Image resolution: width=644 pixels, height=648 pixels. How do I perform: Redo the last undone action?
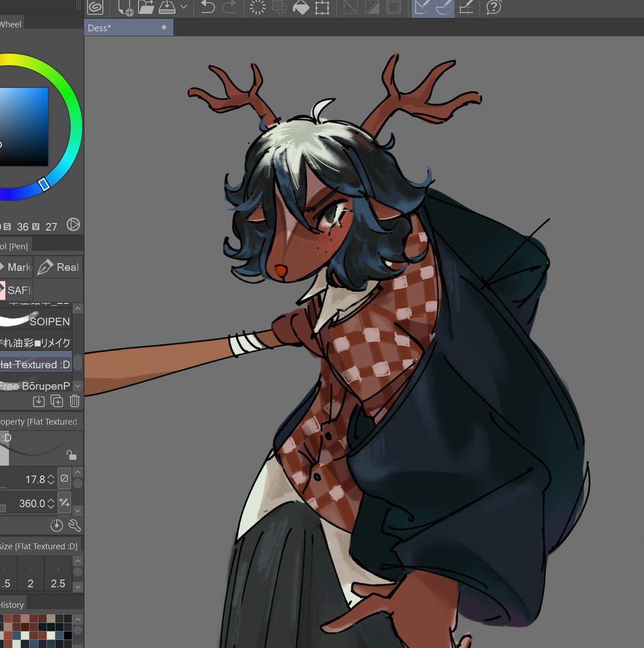tap(229, 7)
